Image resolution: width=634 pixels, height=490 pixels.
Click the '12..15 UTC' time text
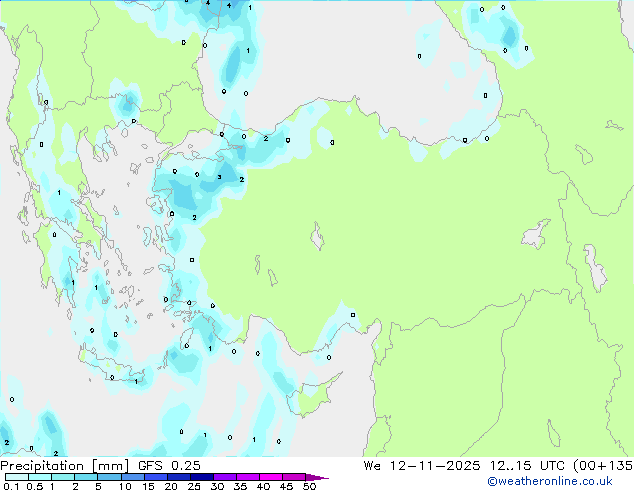(527, 466)
